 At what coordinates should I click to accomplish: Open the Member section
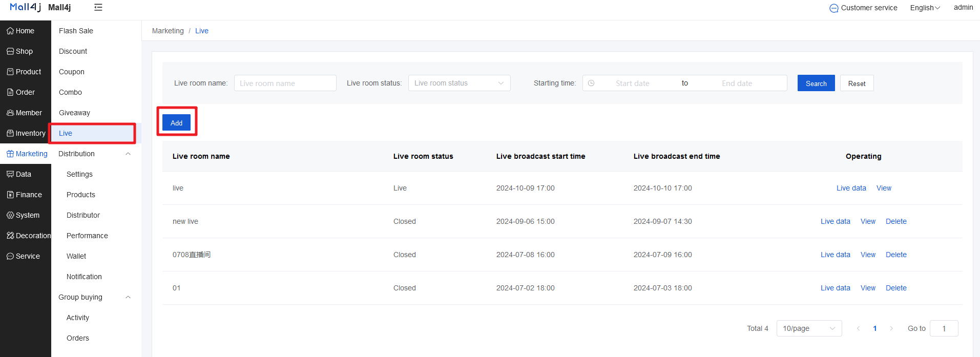tap(26, 113)
